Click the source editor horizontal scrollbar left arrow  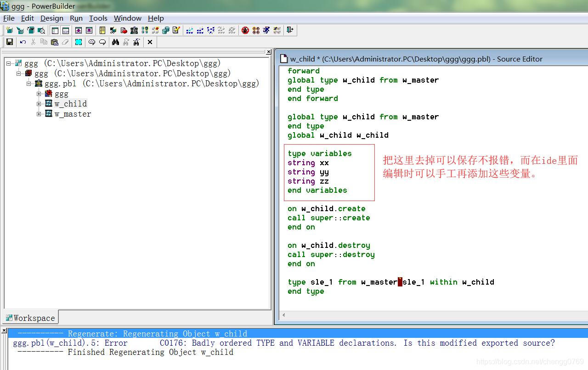pos(283,315)
